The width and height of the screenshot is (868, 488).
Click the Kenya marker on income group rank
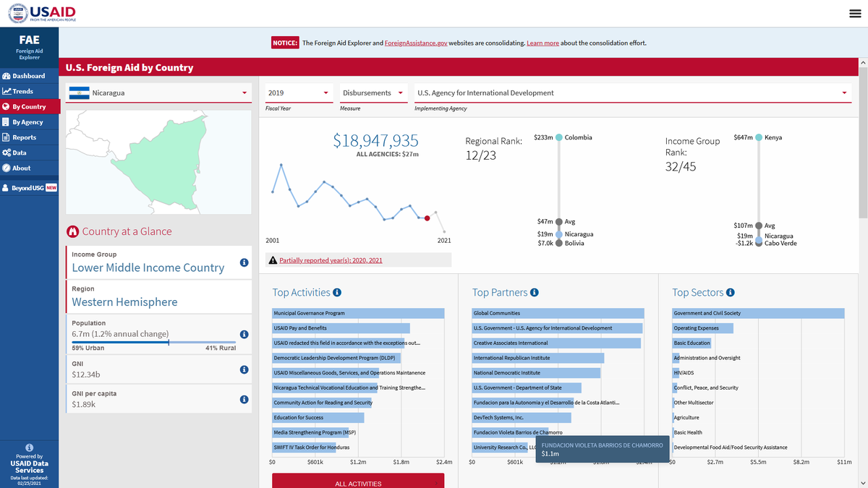(x=758, y=137)
